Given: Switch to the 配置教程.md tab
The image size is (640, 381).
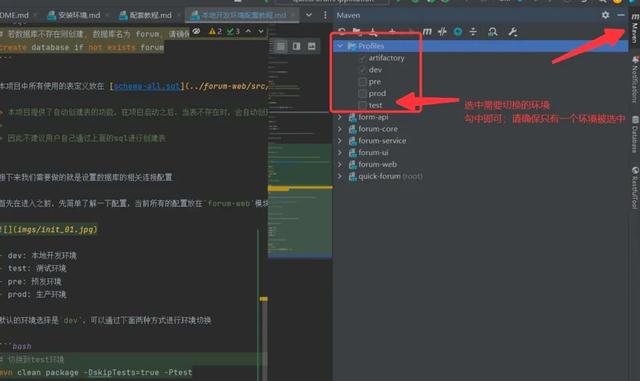Looking at the screenshot, I should click(x=145, y=15).
